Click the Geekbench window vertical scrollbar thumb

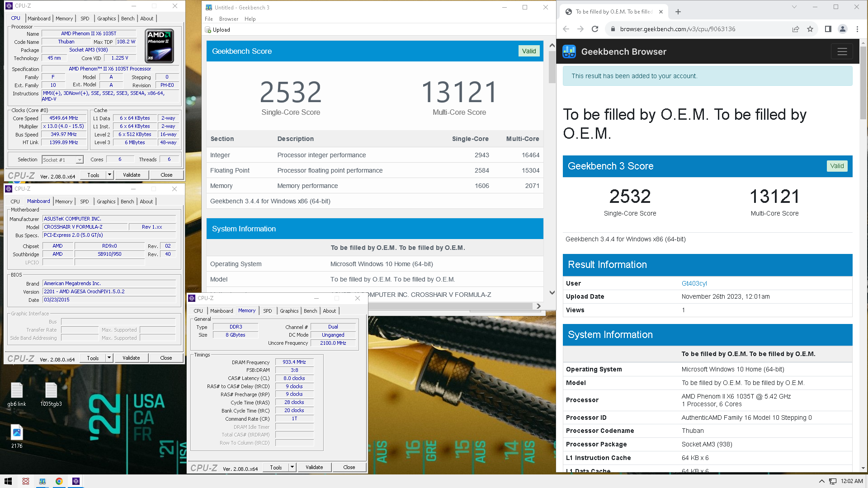[x=552, y=66]
